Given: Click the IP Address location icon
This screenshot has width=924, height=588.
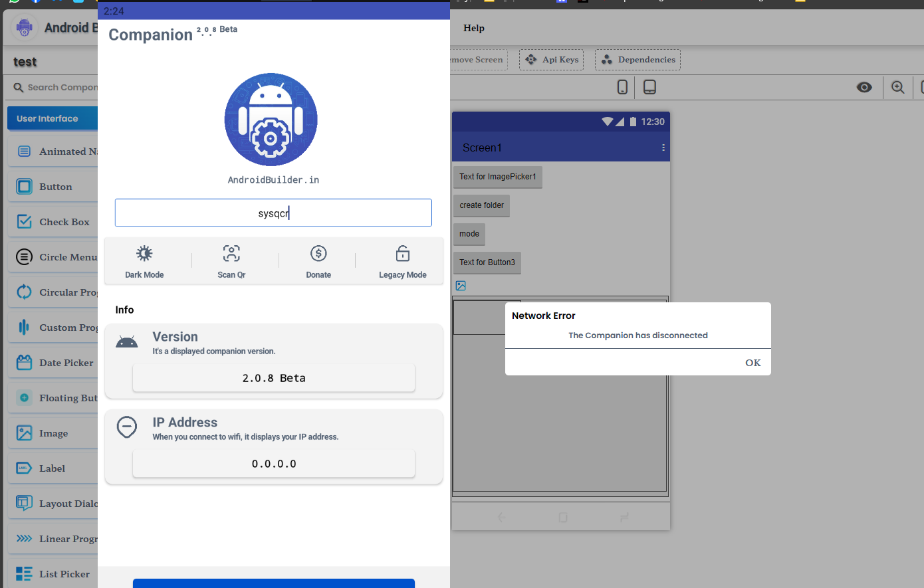Looking at the screenshot, I should [x=127, y=427].
